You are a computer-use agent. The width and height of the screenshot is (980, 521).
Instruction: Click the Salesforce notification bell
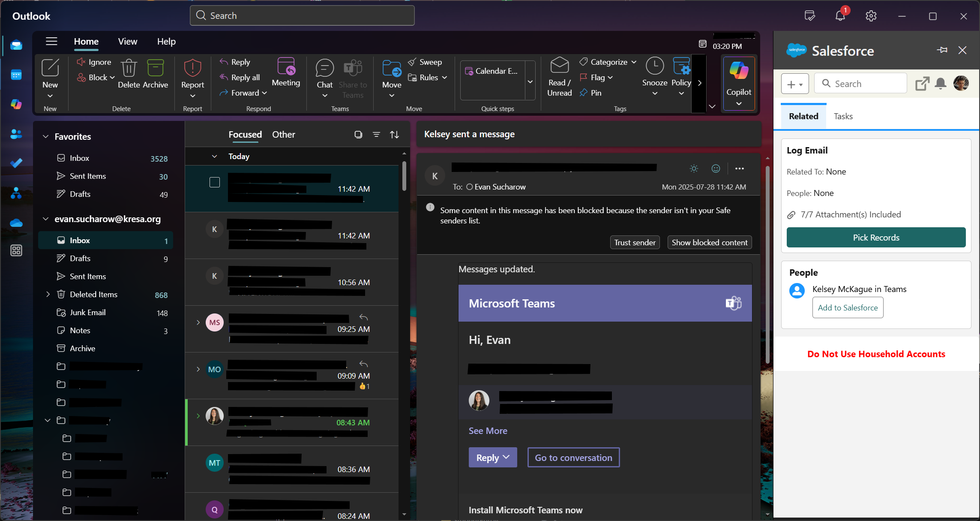(941, 83)
